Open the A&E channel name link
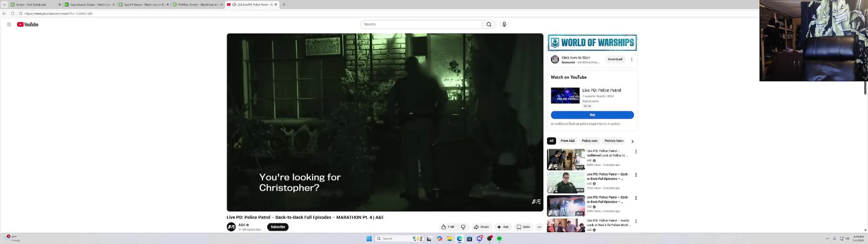 tap(242, 225)
